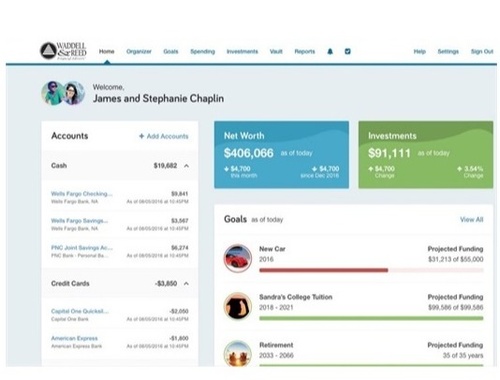Open the Goals tab

click(x=171, y=51)
